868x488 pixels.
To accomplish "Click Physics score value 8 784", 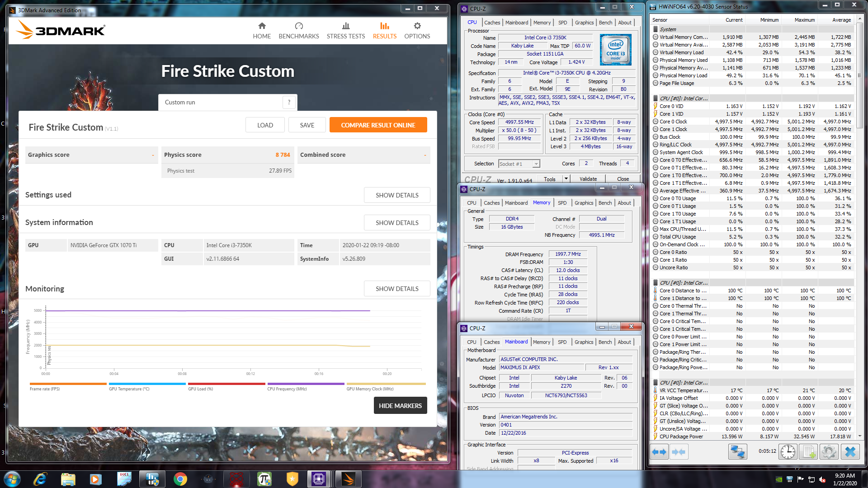I will click(283, 155).
